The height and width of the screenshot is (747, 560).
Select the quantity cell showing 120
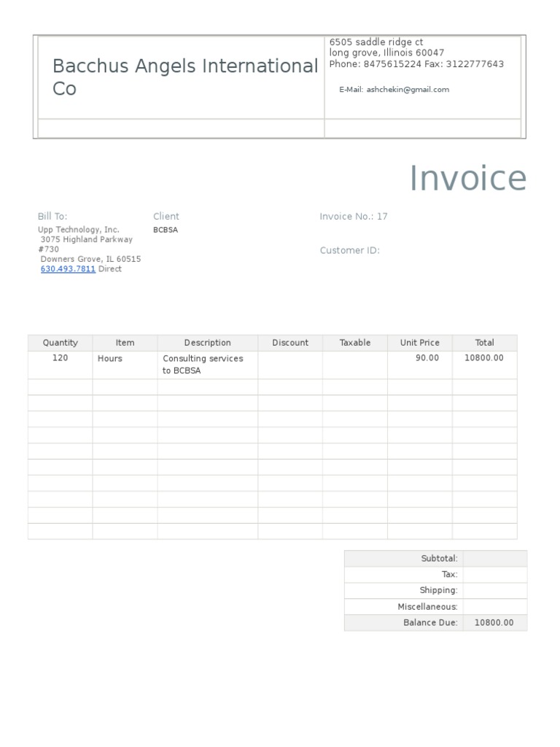click(60, 365)
